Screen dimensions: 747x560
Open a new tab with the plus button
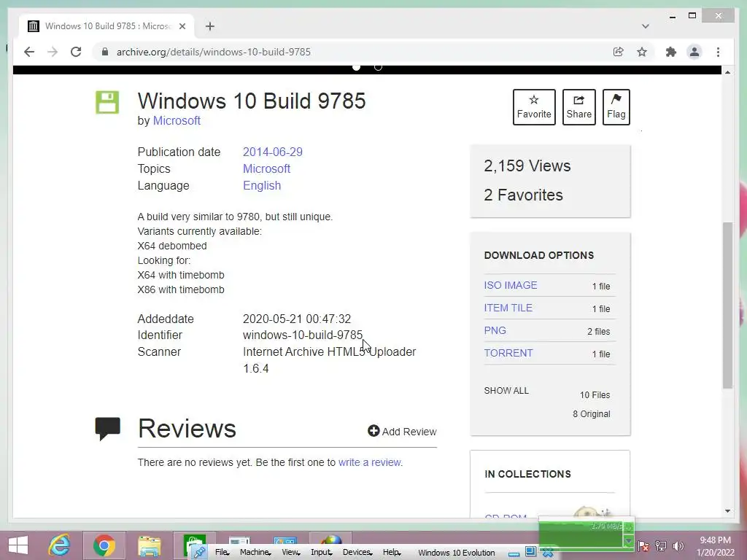click(x=210, y=26)
